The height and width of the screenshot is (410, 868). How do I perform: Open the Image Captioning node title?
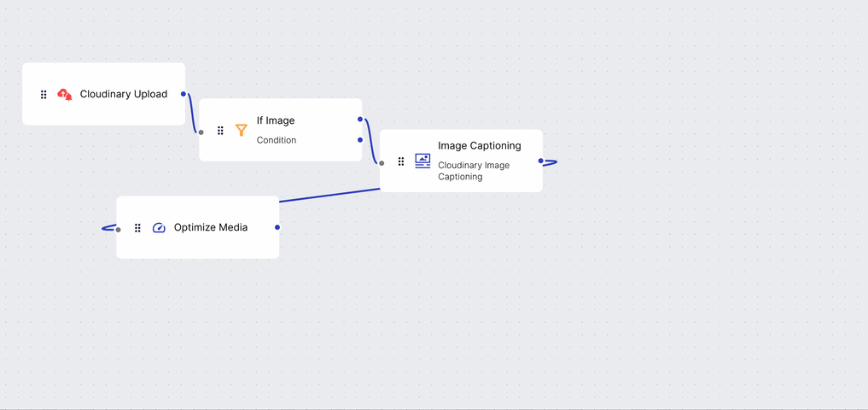480,146
